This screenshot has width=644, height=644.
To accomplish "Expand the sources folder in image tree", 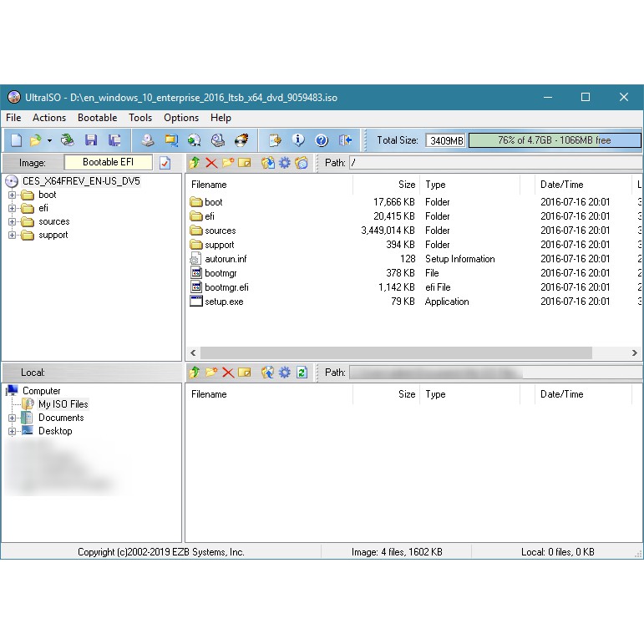I will (12, 222).
